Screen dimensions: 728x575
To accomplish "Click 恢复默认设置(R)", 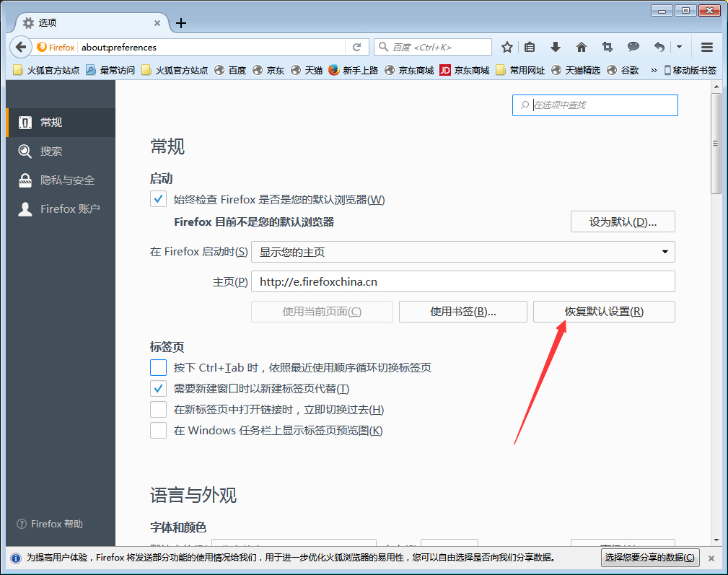I will pyautogui.click(x=604, y=311).
